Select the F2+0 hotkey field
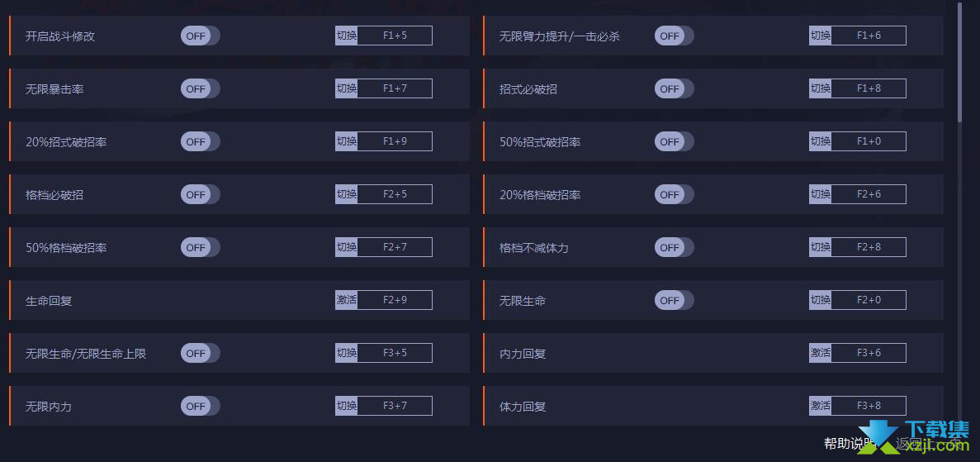 point(868,301)
